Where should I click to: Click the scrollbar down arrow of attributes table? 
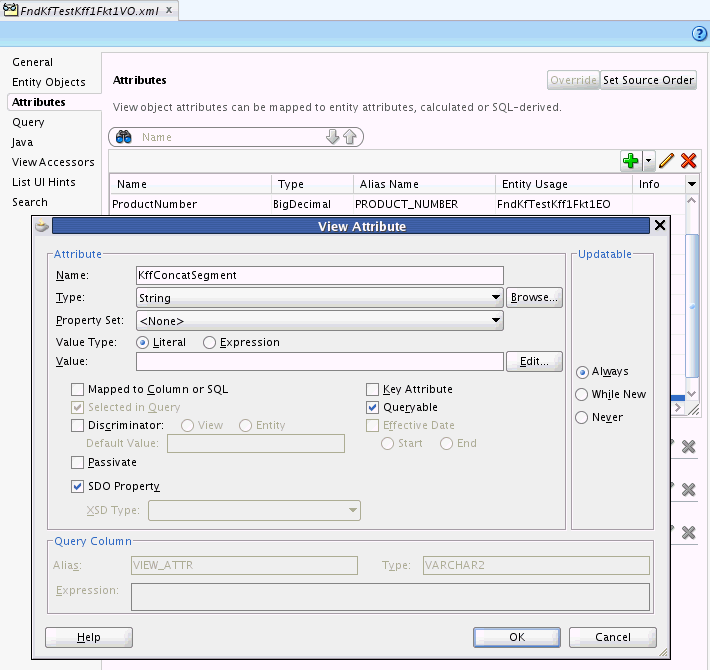click(x=691, y=393)
